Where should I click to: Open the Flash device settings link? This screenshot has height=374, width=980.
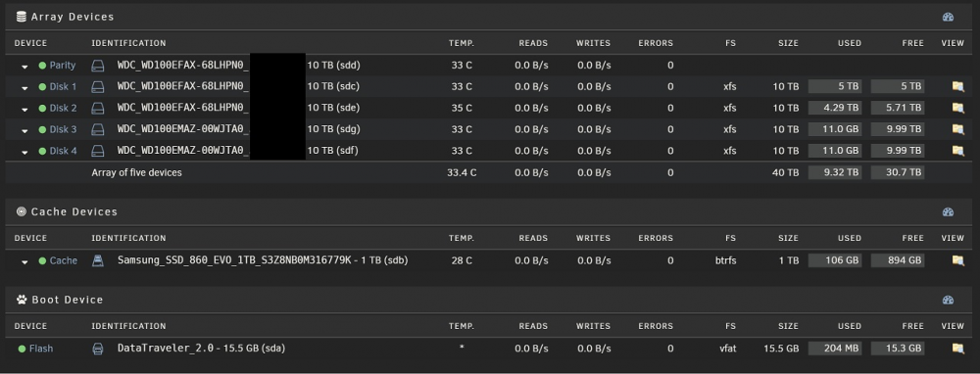tap(41, 349)
